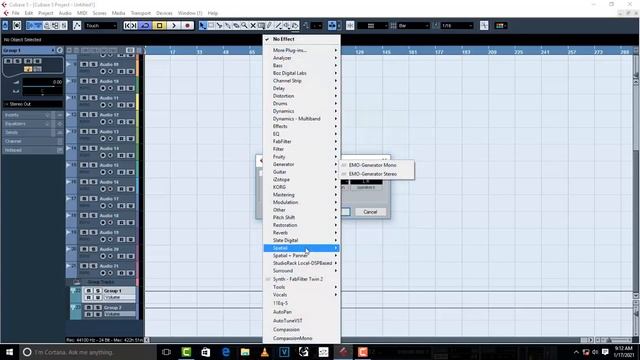Click the Group Tracks folder icon
This screenshot has width=640, height=360.
tap(77, 282)
